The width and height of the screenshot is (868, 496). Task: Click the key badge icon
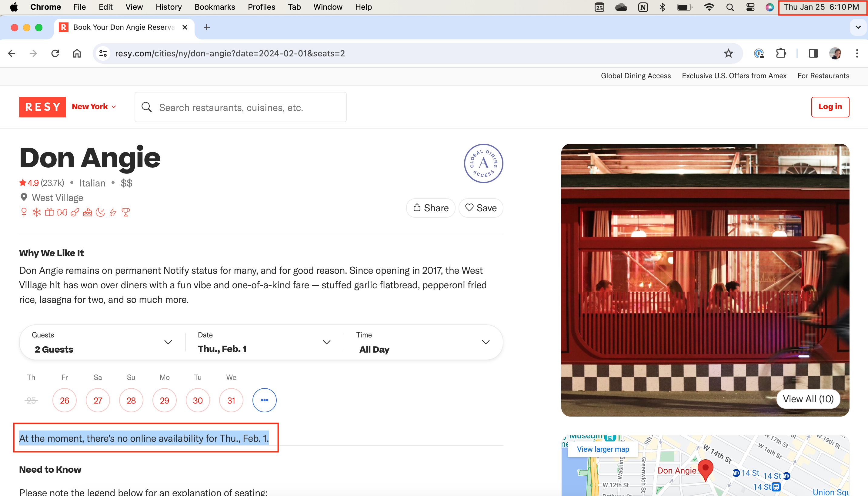(x=75, y=212)
